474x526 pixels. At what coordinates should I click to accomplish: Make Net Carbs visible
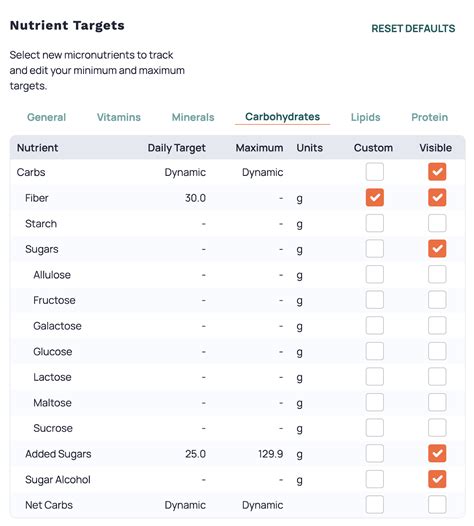(437, 505)
